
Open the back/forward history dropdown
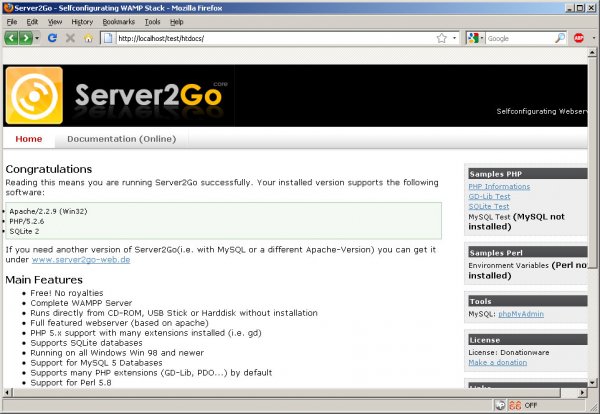pos(37,38)
